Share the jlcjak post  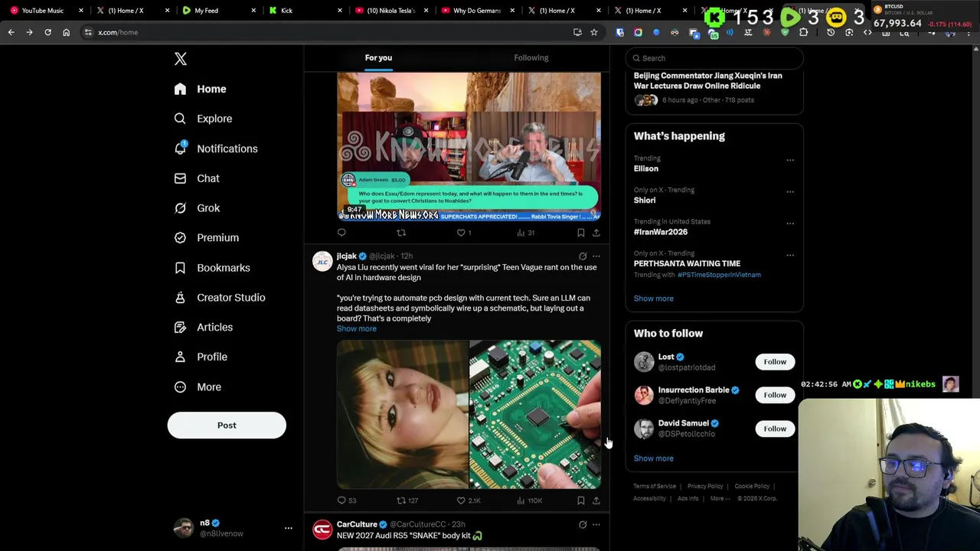point(596,500)
